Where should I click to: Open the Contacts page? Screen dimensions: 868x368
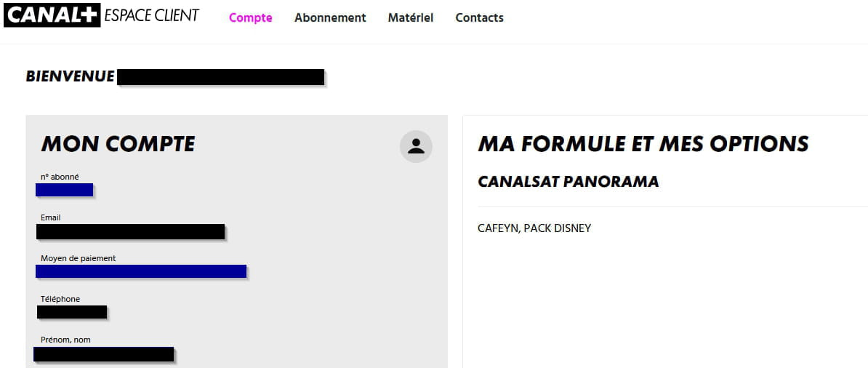[479, 17]
